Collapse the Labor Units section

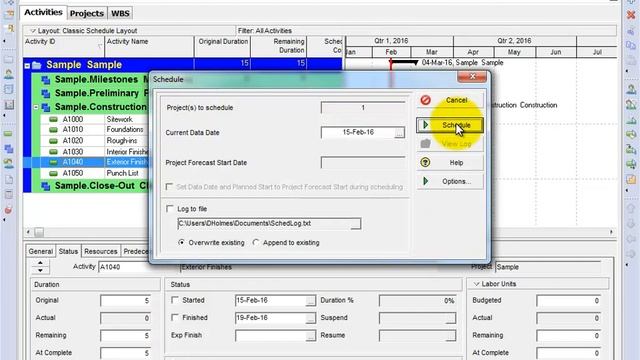pyautogui.click(x=476, y=284)
